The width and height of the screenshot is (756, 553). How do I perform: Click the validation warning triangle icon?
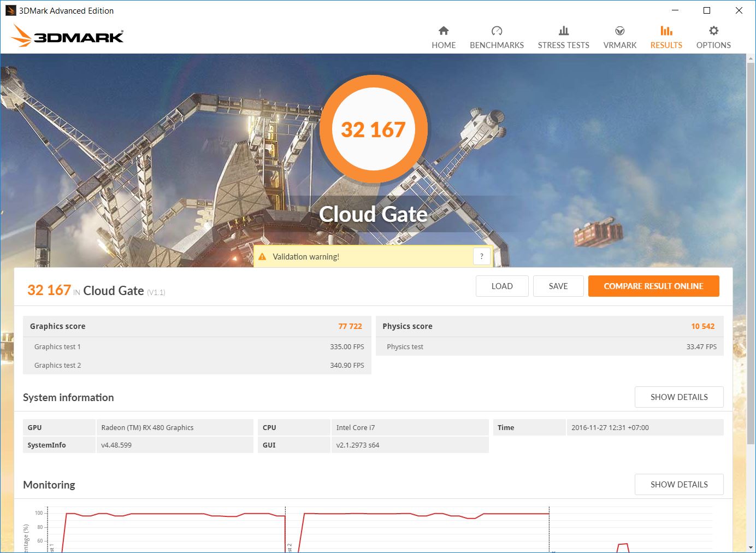262,257
